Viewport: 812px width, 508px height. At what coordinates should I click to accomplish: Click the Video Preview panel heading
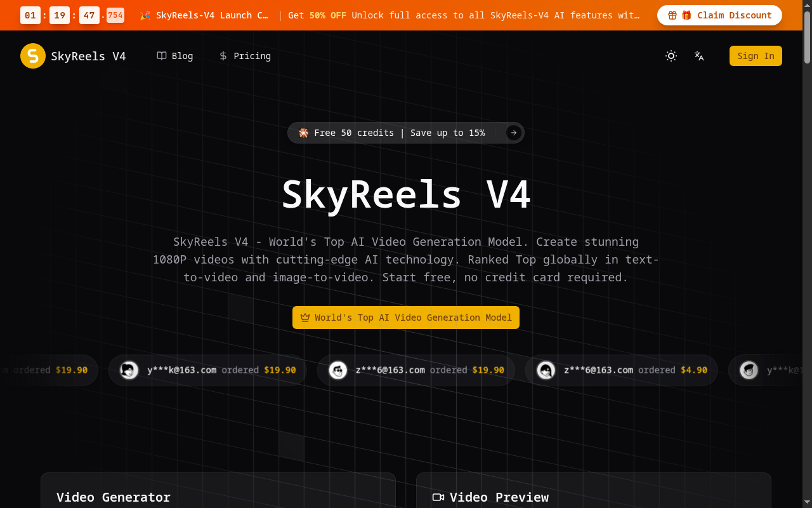pyautogui.click(x=499, y=497)
